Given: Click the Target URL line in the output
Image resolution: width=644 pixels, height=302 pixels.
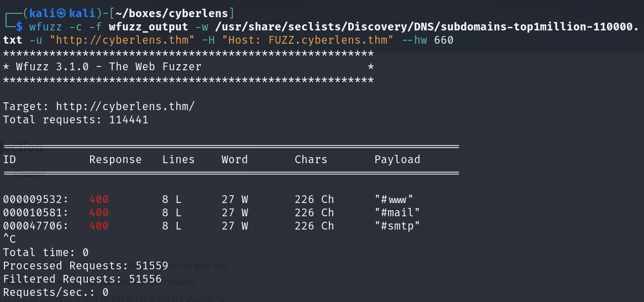Looking at the screenshot, I should [x=99, y=106].
